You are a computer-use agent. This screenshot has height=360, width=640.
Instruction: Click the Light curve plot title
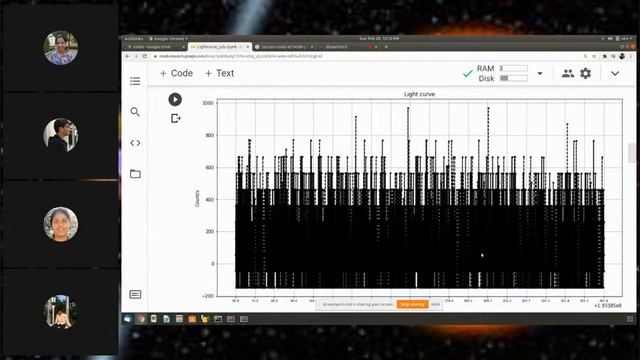click(x=419, y=94)
